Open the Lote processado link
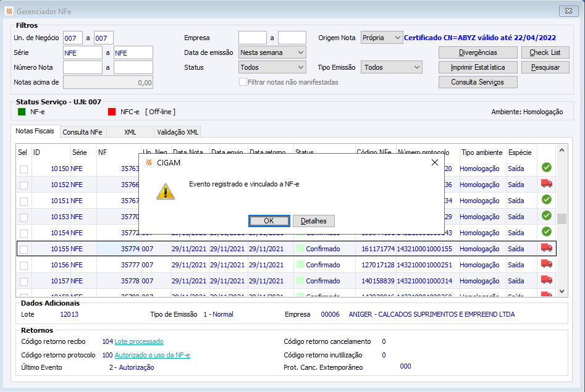Viewport: 585px width, 392px height. coord(139,341)
